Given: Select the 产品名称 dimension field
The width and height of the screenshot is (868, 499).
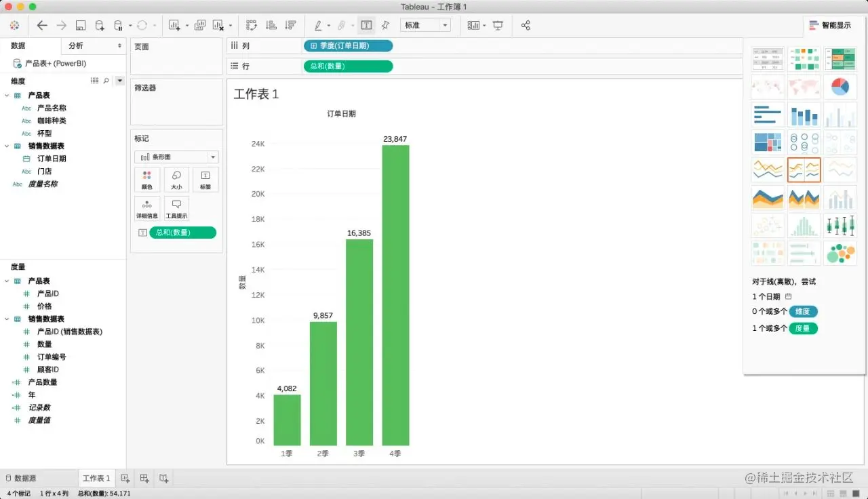Looking at the screenshot, I should click(52, 108).
